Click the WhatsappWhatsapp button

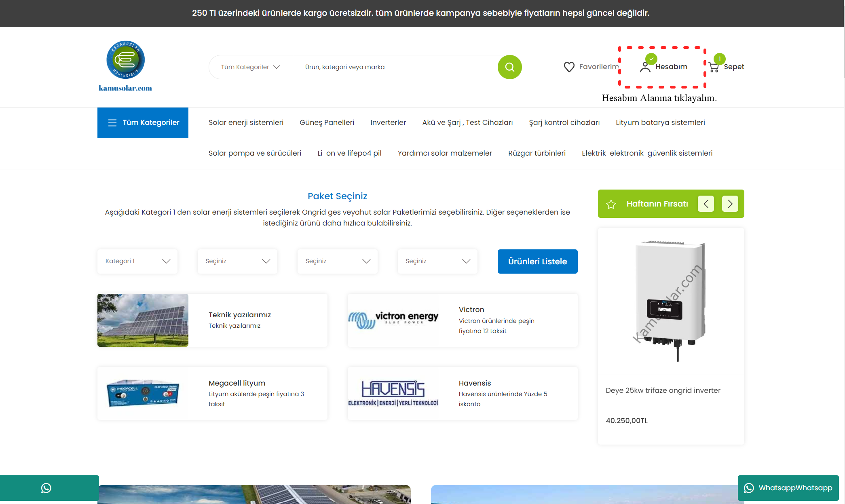[x=788, y=488]
